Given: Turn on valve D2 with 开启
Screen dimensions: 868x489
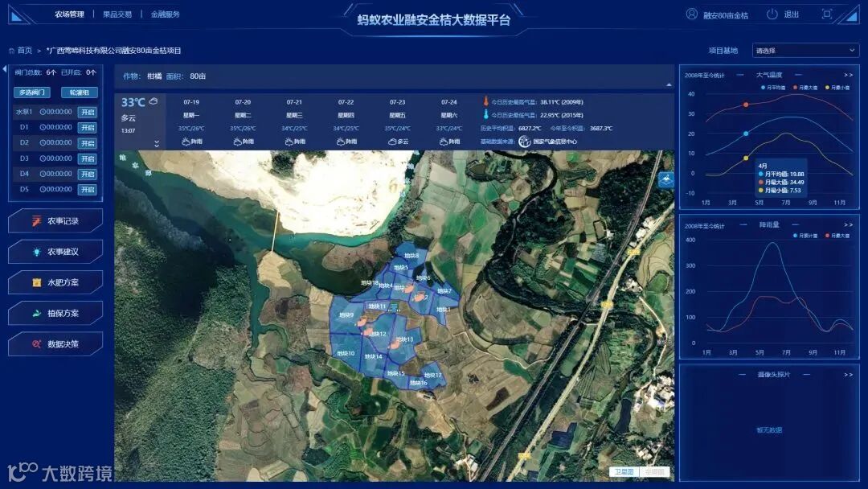Looking at the screenshot, I should point(88,143).
